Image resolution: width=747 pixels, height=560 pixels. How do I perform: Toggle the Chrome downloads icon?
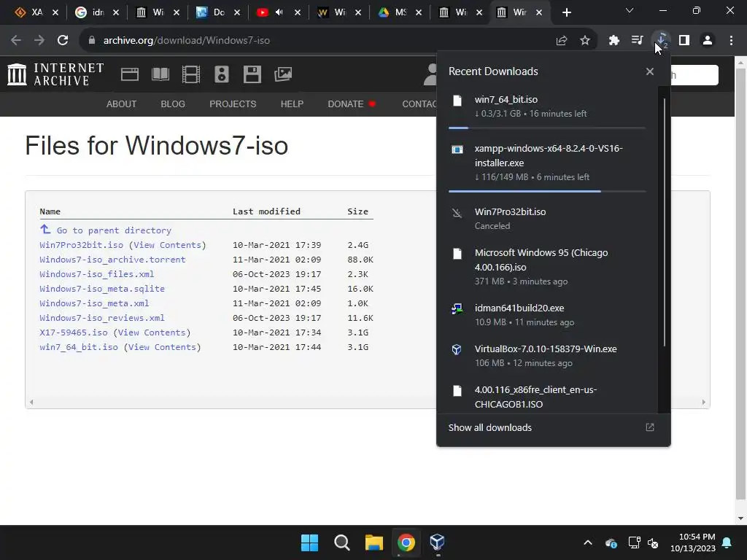point(661,41)
